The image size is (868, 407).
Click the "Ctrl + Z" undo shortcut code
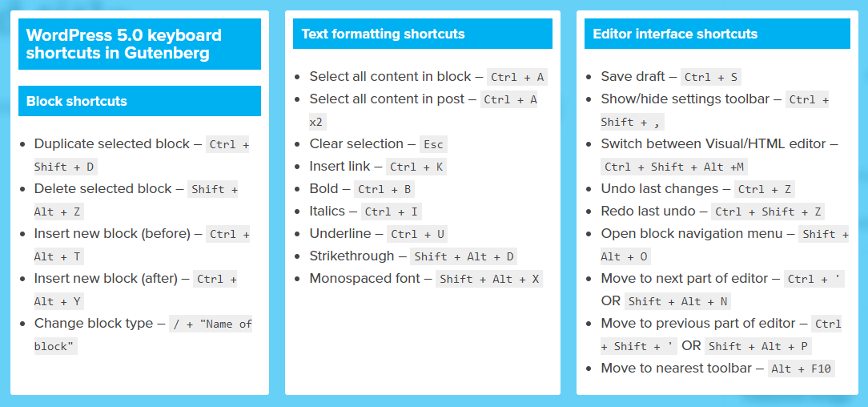(x=765, y=189)
